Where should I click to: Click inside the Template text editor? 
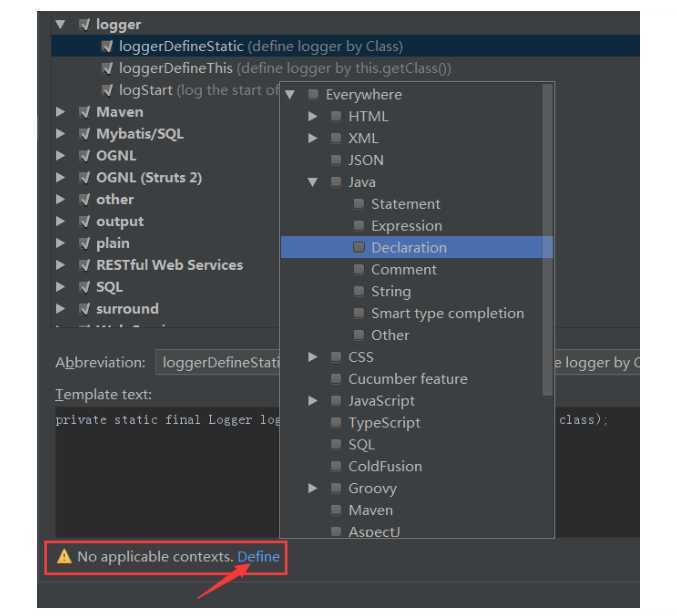168,471
